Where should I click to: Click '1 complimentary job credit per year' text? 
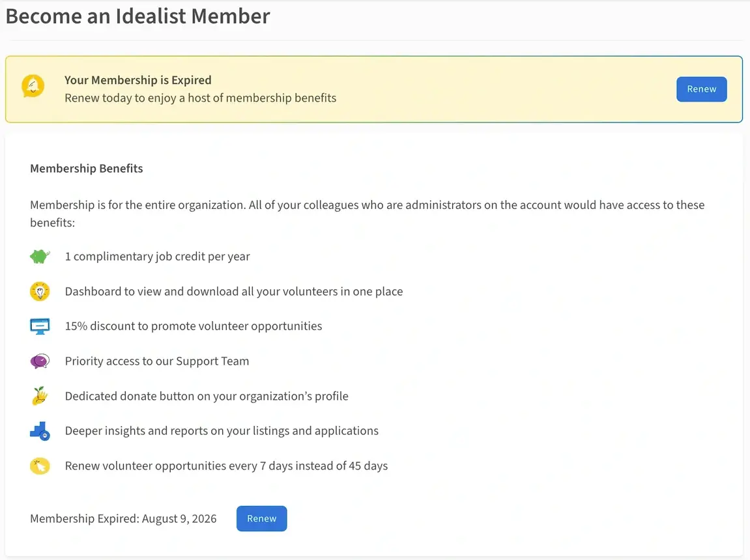pos(158,257)
